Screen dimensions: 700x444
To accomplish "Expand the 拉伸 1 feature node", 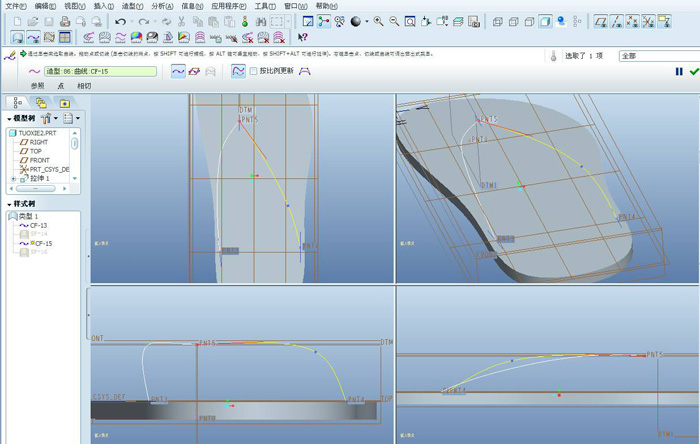I will click(x=12, y=179).
